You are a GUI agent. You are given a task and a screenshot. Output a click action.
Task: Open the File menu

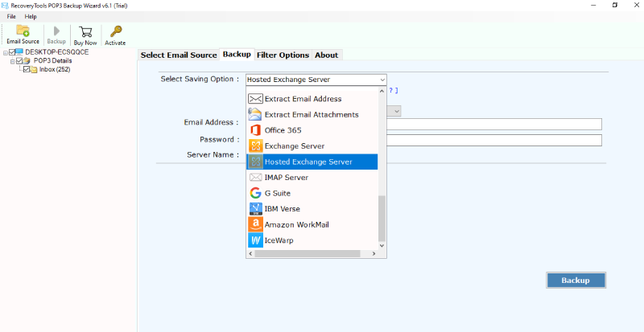click(x=11, y=16)
